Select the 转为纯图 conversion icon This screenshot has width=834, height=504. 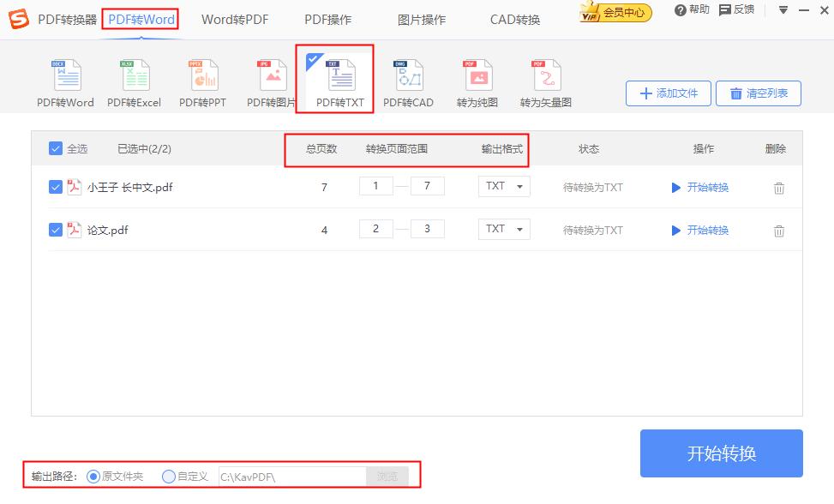(x=477, y=75)
